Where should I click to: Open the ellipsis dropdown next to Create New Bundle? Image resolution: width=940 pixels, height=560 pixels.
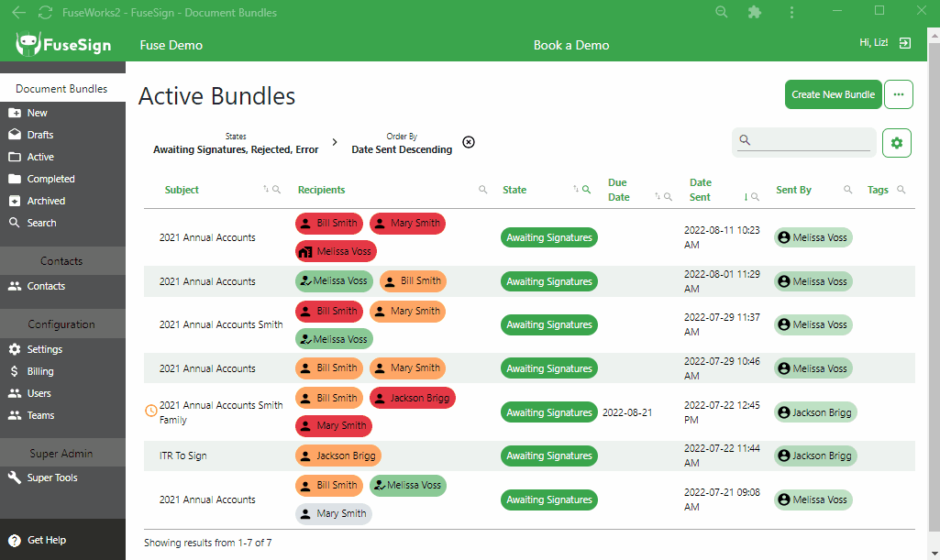coord(898,93)
